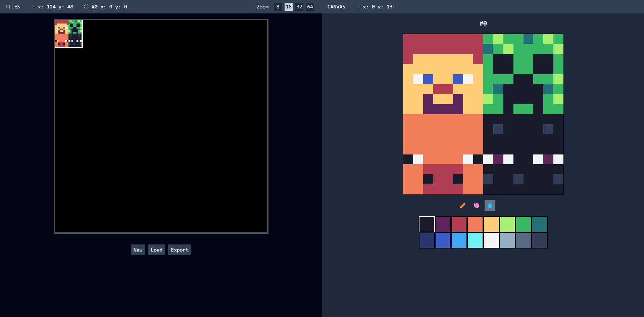Pick the dark slate palette color
Viewport: 644px width, 317px height.
point(540,240)
